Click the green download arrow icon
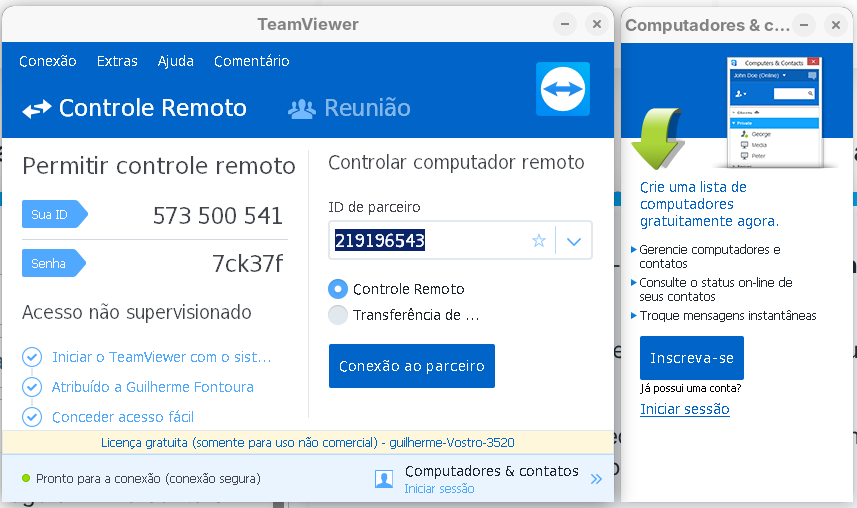This screenshot has width=857, height=508. coord(658,138)
